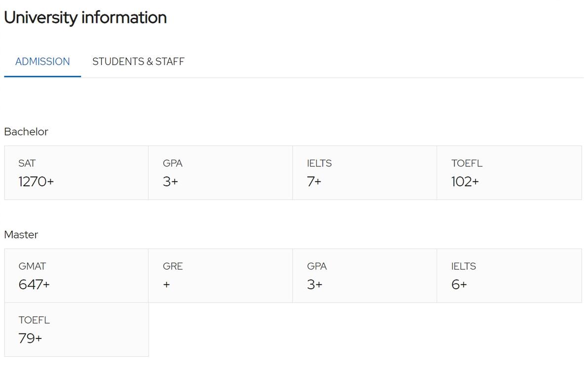Click the GMAT label under Master

point(32,266)
